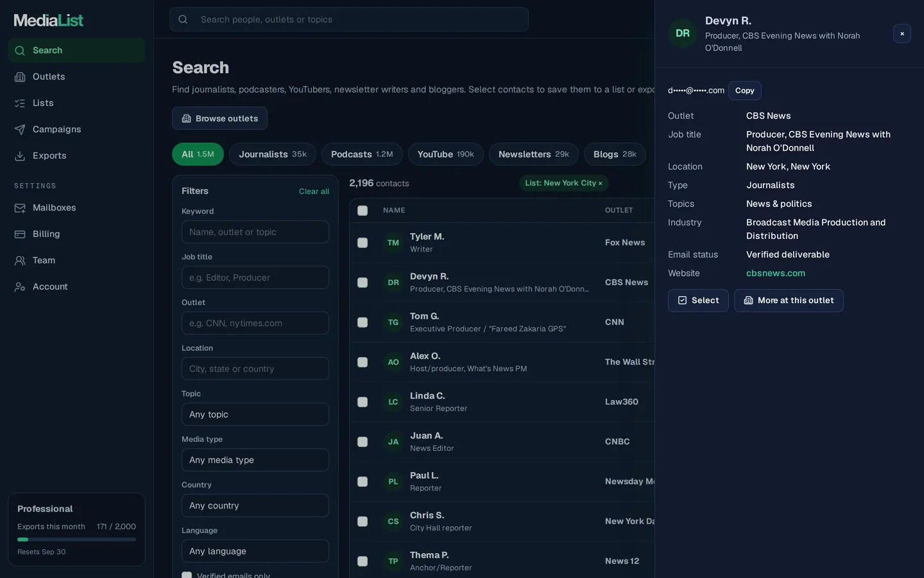Click the large DR avatar in detail panel
The image size is (924, 578).
(x=683, y=33)
